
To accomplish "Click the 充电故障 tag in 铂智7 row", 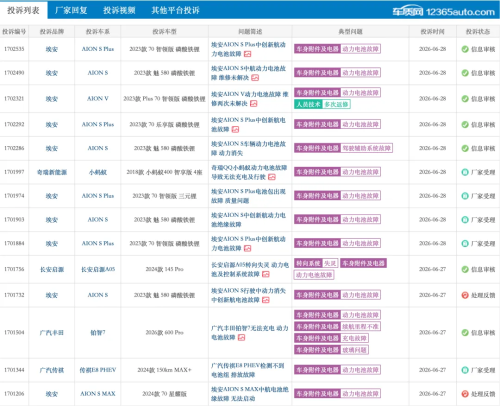I will 354,338.
